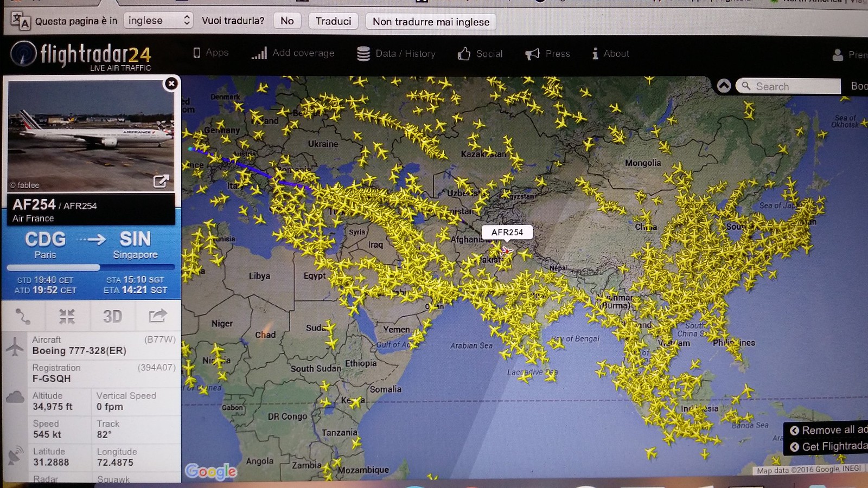Open the About menu
This screenshot has width=868, height=488.
pyautogui.click(x=610, y=53)
